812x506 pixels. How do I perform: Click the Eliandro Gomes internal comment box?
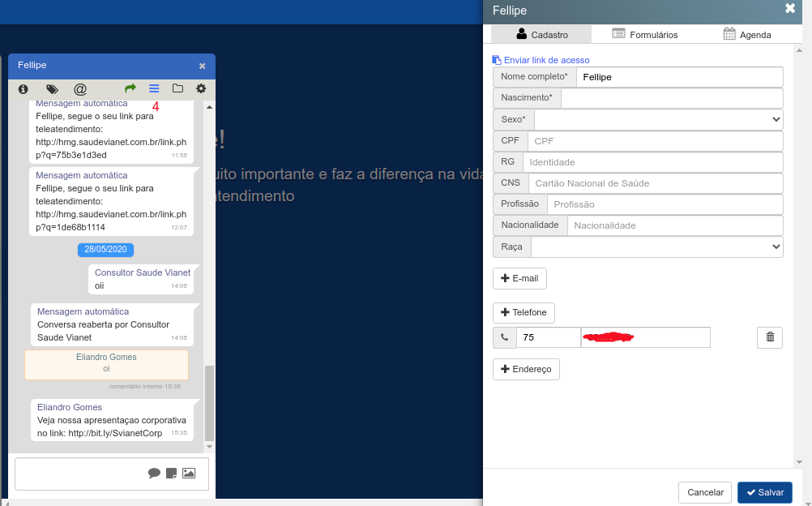click(x=106, y=364)
